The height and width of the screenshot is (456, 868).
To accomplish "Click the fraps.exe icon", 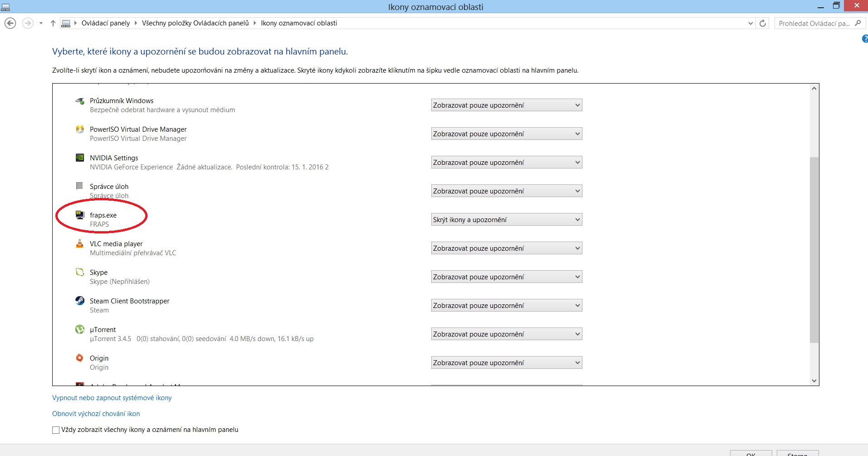I will click(80, 215).
